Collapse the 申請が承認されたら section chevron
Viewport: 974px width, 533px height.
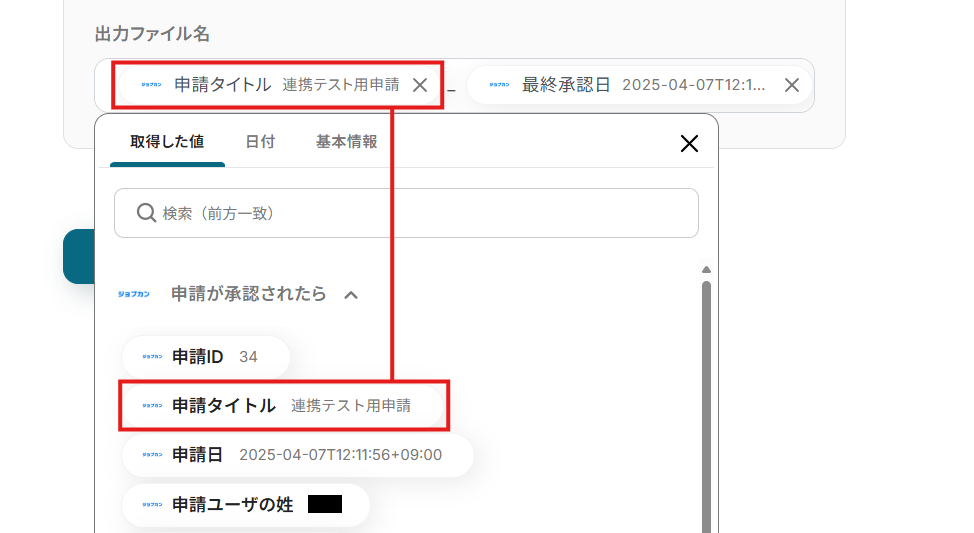pos(351,294)
